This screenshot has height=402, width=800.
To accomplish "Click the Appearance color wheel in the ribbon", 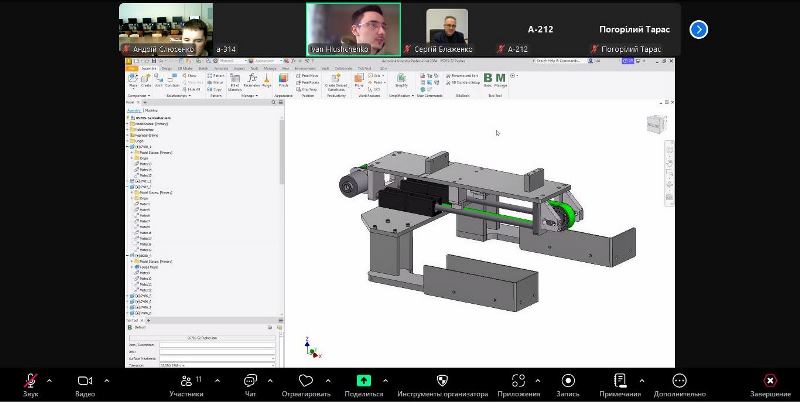I will tap(284, 78).
